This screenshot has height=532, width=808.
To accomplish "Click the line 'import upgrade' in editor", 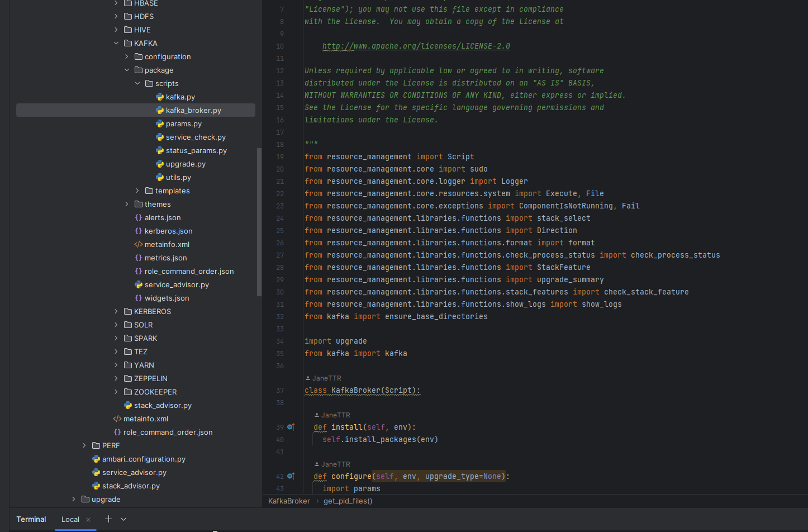I will point(336,341).
